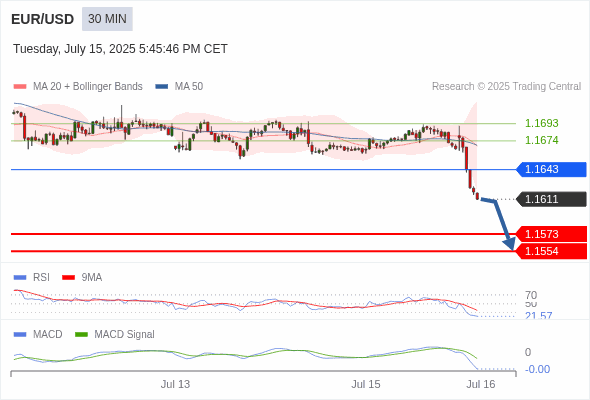
Task: Click the Jul 16 date axis label
Action: (481, 384)
